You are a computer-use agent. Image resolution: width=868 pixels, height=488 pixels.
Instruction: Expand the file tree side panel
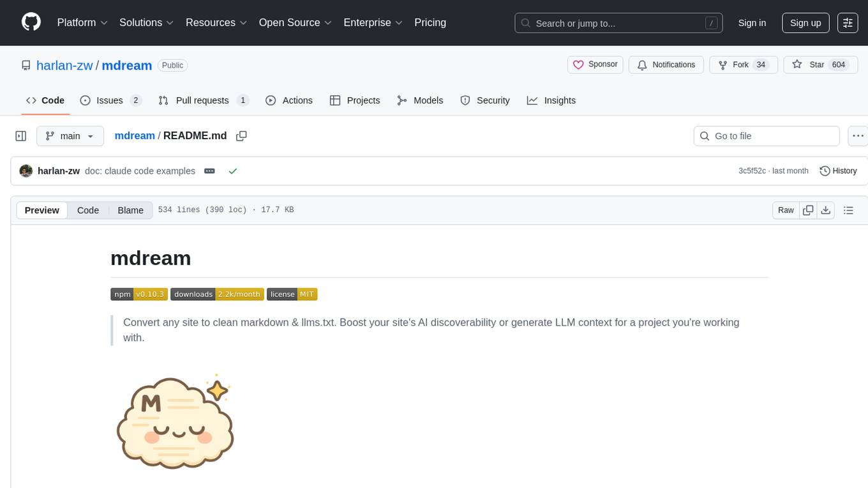[x=21, y=136]
